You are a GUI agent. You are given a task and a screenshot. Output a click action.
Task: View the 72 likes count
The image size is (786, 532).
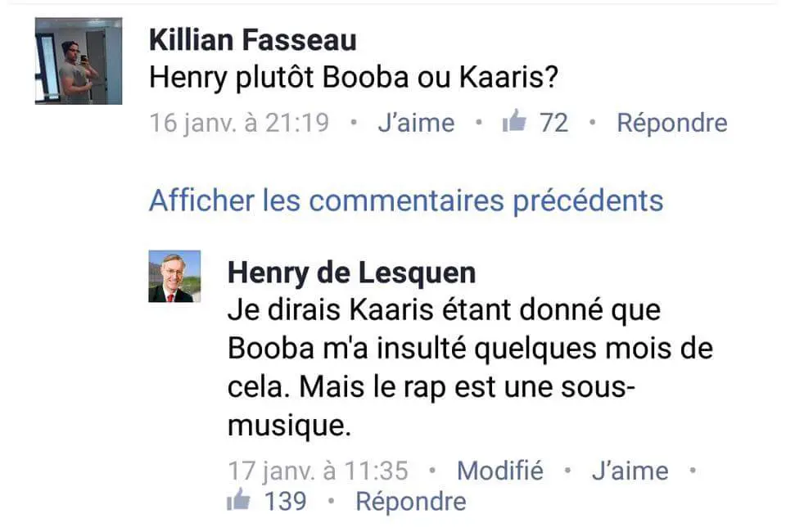(x=554, y=123)
